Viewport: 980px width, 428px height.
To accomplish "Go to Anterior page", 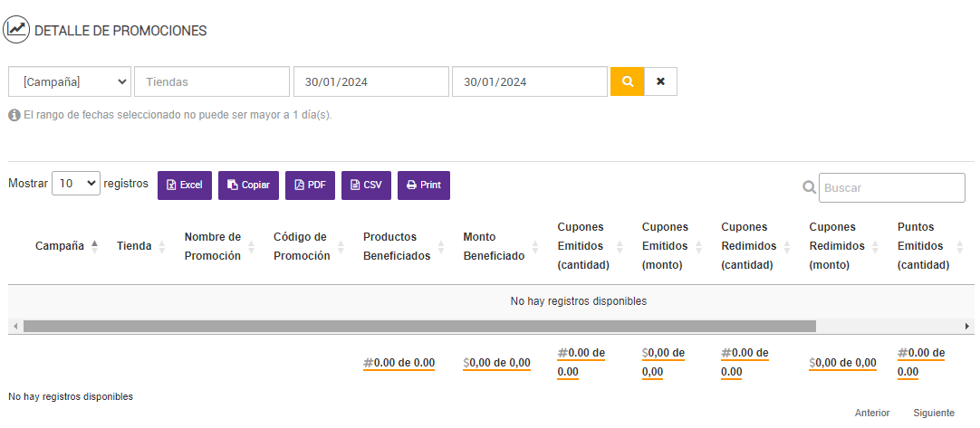I will (x=872, y=413).
